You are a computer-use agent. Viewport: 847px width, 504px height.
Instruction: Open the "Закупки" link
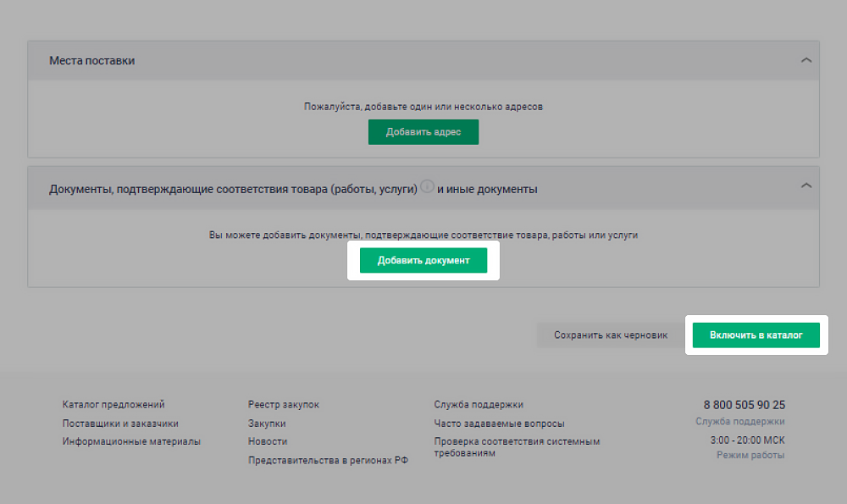click(x=266, y=423)
